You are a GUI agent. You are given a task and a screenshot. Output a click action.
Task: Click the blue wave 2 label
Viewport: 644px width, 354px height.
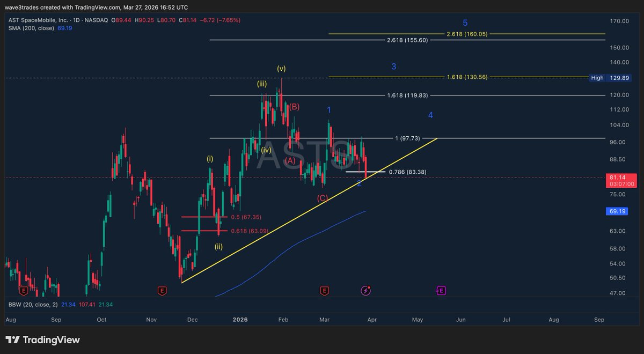point(360,183)
